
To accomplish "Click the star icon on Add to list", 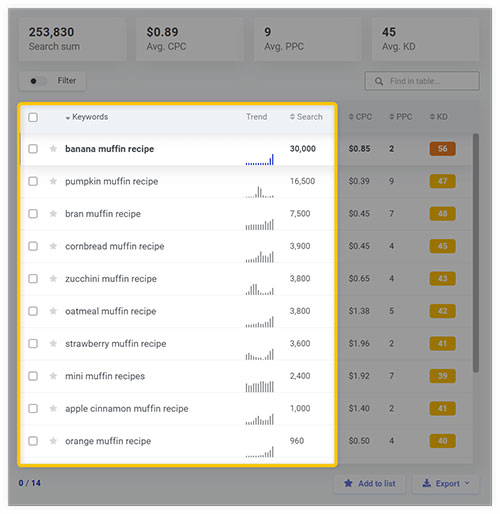I will (x=348, y=483).
